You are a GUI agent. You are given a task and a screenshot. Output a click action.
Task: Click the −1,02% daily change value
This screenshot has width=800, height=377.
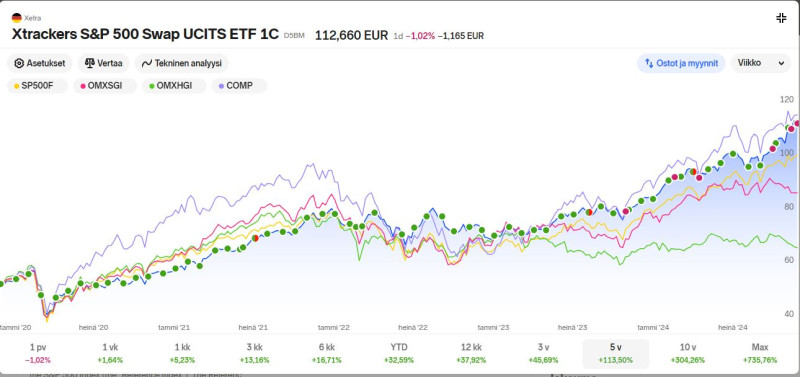point(420,36)
